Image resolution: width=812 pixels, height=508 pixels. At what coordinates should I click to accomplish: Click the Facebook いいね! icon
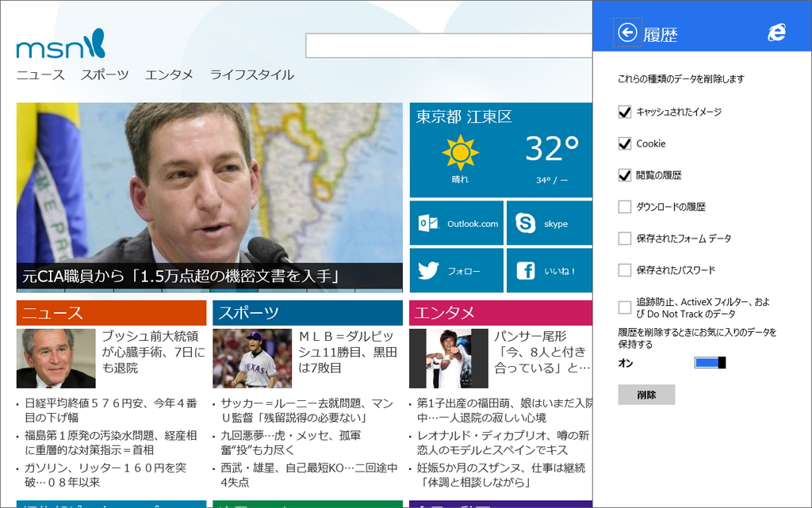[x=527, y=270]
